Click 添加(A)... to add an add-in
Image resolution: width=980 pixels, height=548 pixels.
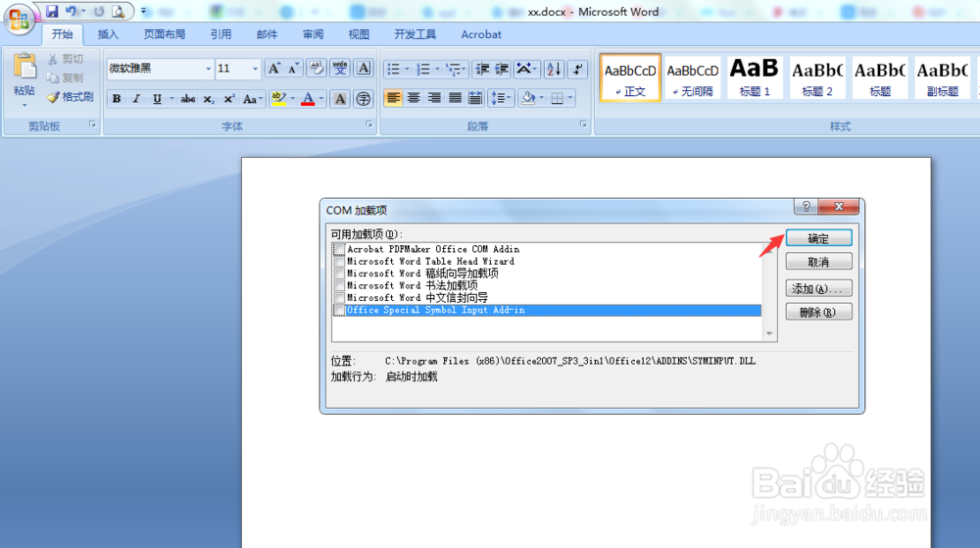pyautogui.click(x=818, y=288)
